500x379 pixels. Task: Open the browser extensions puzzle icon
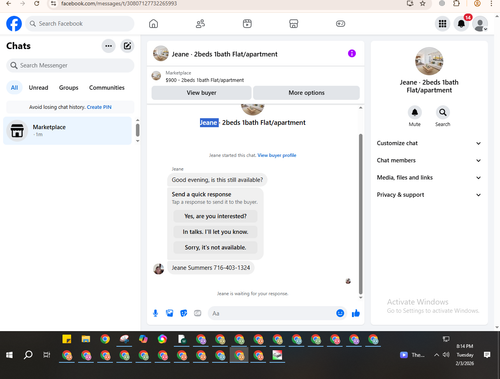tap(456, 4)
